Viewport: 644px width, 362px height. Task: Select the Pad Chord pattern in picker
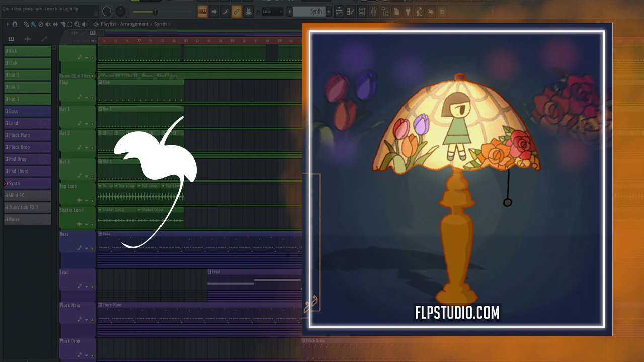pos(28,171)
